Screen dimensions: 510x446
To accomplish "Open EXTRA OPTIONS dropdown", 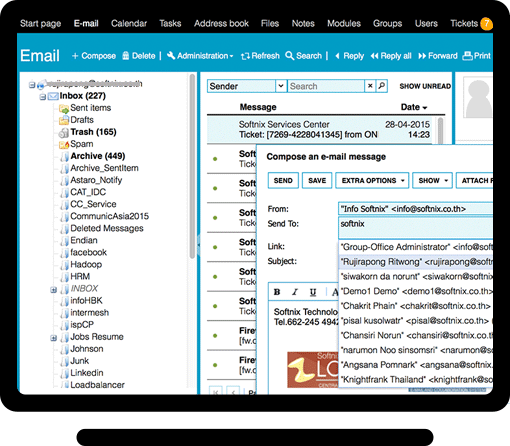I will pyautogui.click(x=372, y=180).
